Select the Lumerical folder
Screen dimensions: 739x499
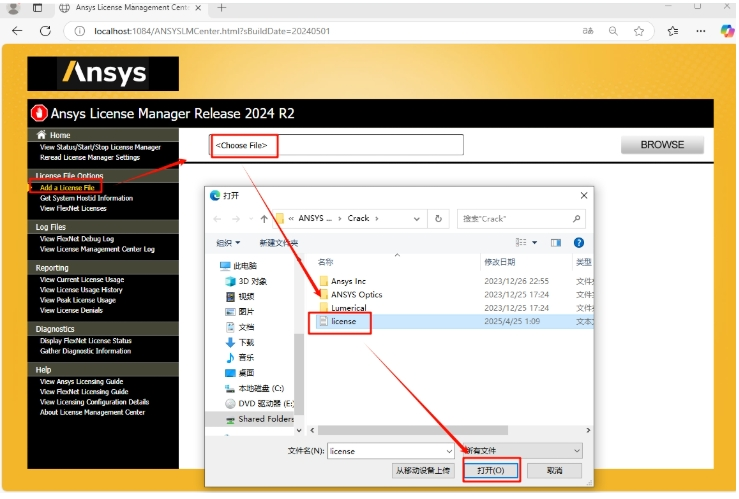pos(343,308)
